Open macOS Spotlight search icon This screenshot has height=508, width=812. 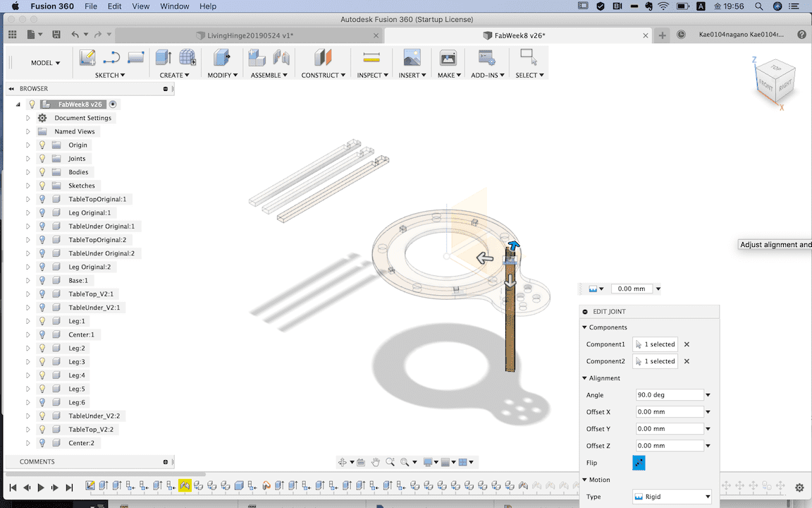pos(758,6)
